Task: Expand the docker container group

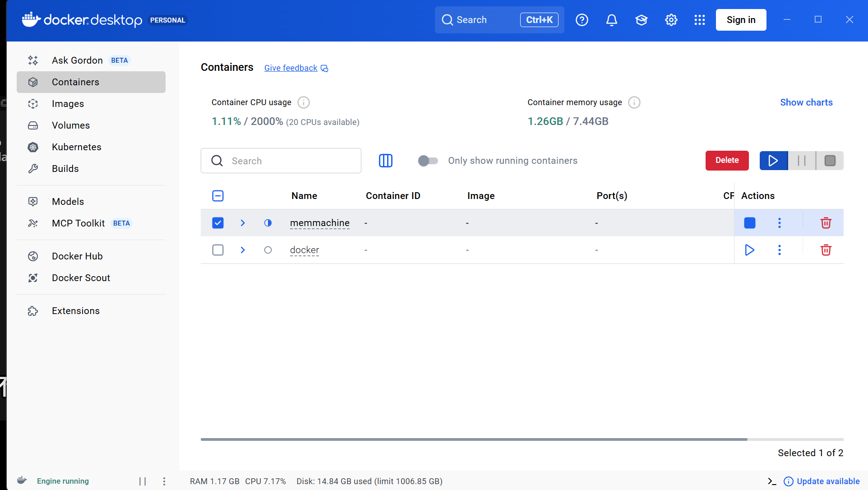Action: 243,250
